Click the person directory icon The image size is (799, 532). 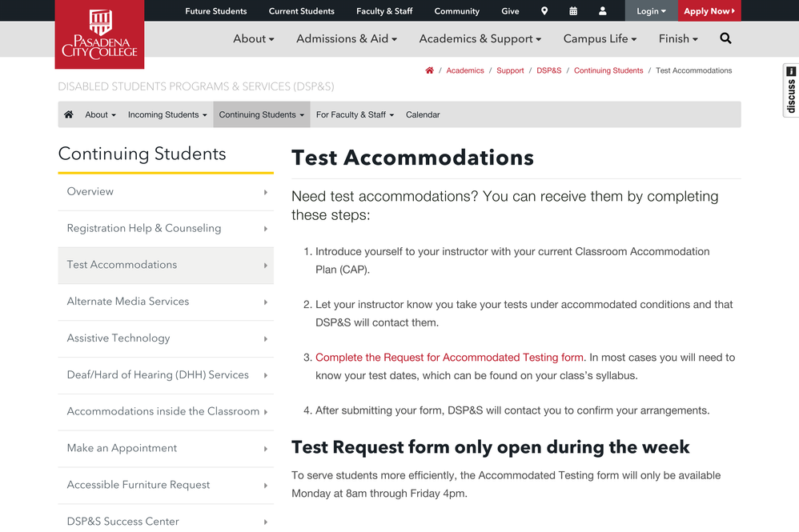pos(602,11)
